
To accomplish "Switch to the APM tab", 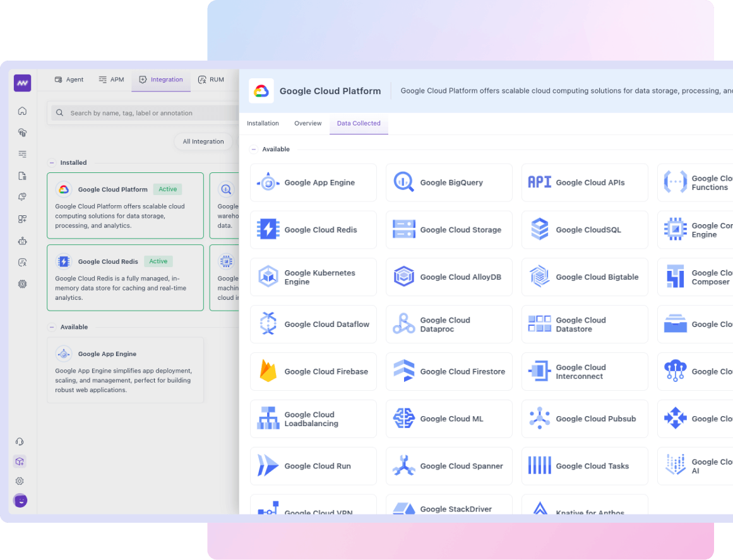I will point(111,80).
